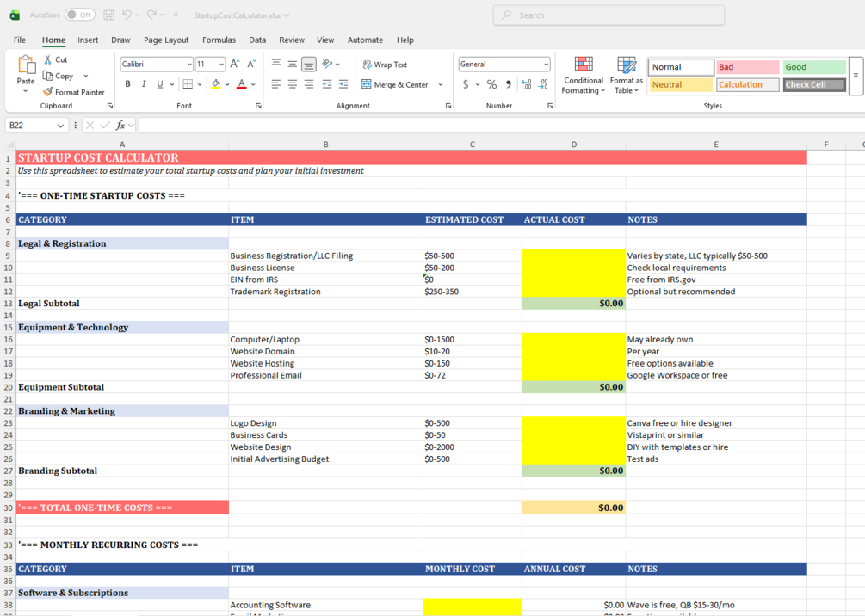Click inside the formula bar
The height and width of the screenshot is (616, 865).
tap(501, 126)
